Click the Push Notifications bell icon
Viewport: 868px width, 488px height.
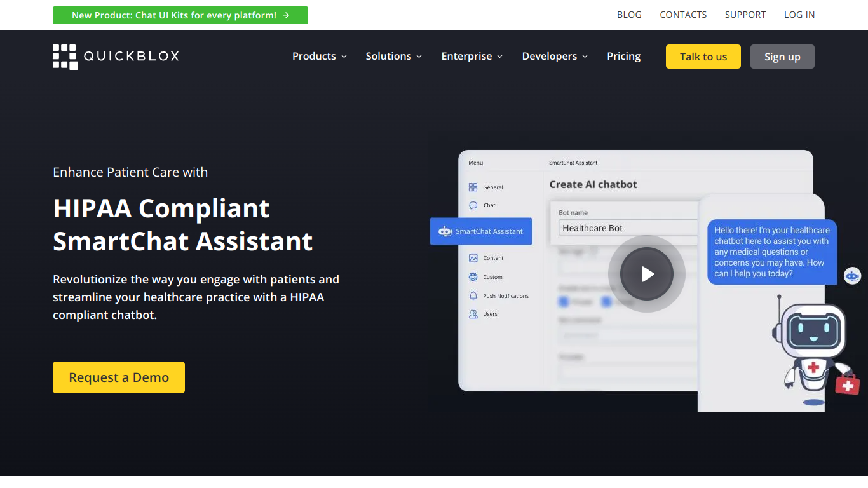[x=473, y=296]
